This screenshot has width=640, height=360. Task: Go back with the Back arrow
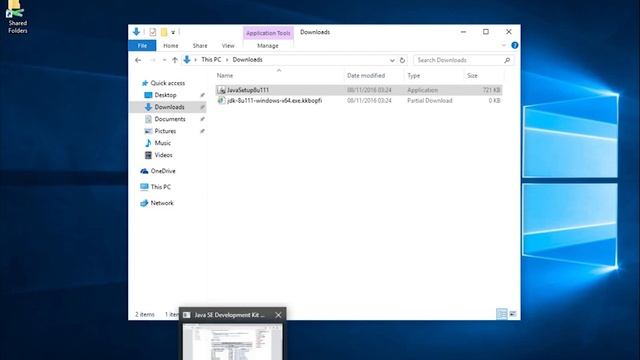[138, 60]
